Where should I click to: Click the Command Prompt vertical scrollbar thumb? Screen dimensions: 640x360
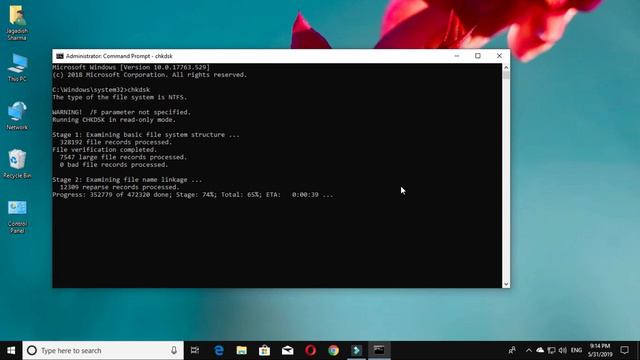pyautogui.click(x=506, y=75)
